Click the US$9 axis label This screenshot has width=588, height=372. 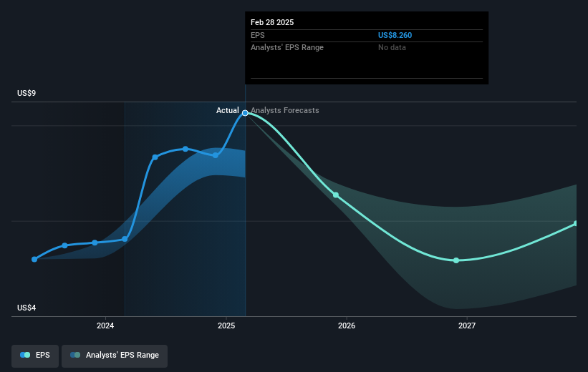click(x=26, y=93)
